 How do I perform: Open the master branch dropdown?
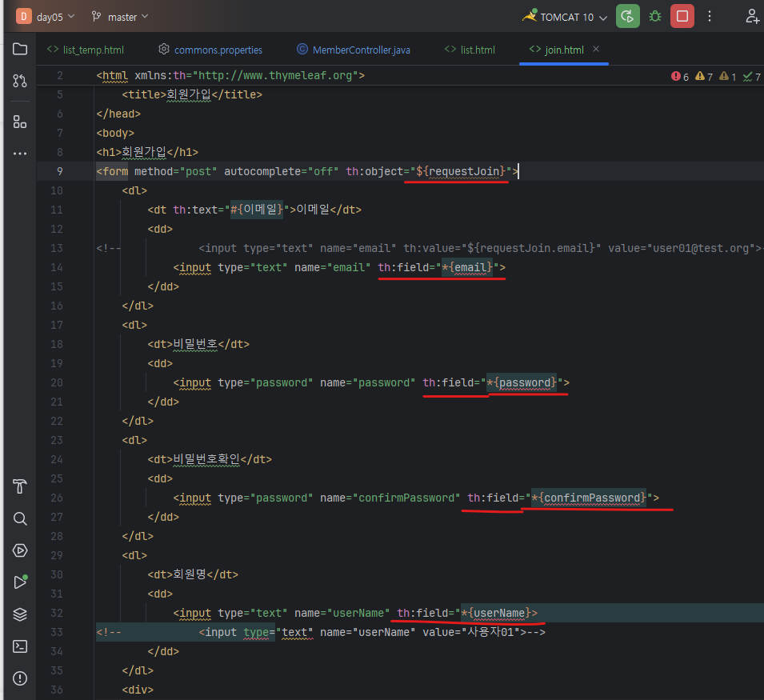[x=120, y=17]
